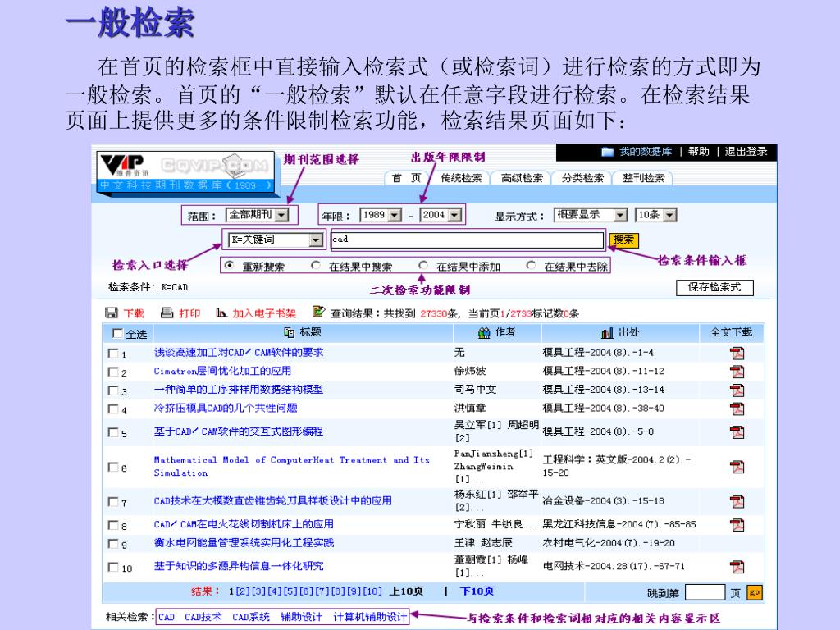840x630 pixels.
Task: Download PDF for Mathematical Model article
Action: point(737,467)
